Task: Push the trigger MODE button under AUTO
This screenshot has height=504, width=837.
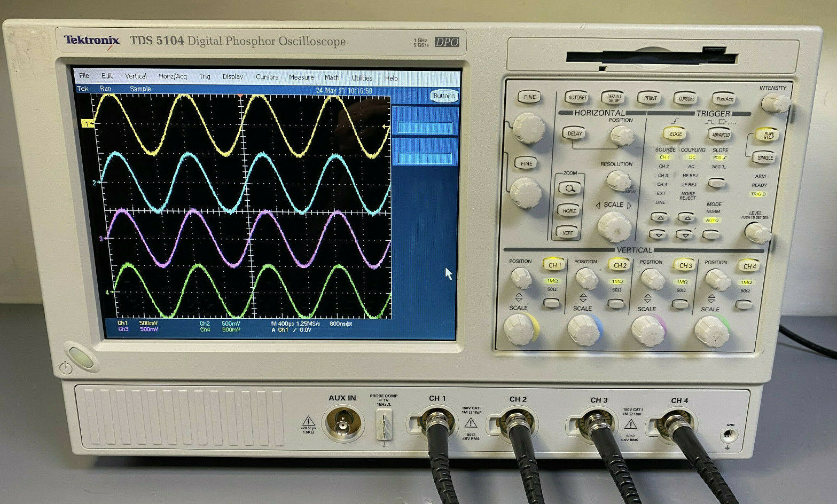Action: 711,234
